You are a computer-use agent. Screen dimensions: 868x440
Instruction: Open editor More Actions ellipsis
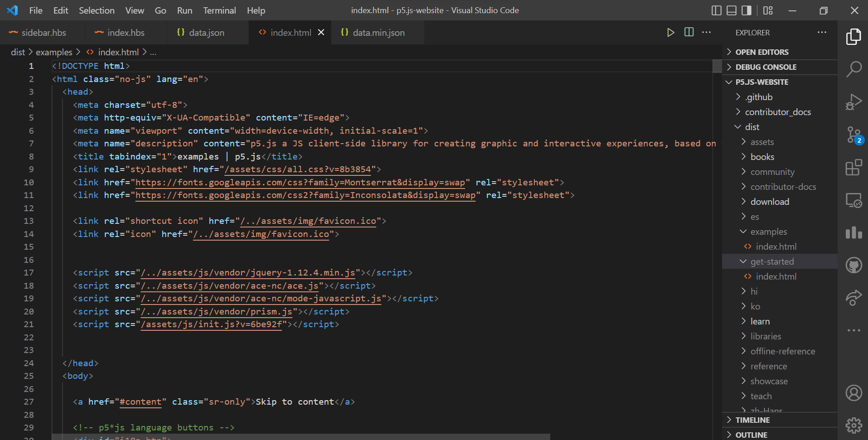tap(707, 32)
